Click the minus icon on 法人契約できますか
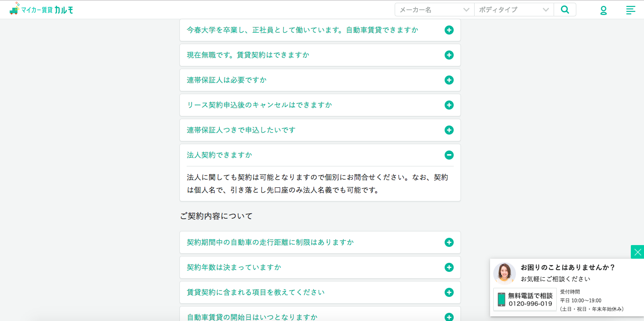 click(x=449, y=155)
